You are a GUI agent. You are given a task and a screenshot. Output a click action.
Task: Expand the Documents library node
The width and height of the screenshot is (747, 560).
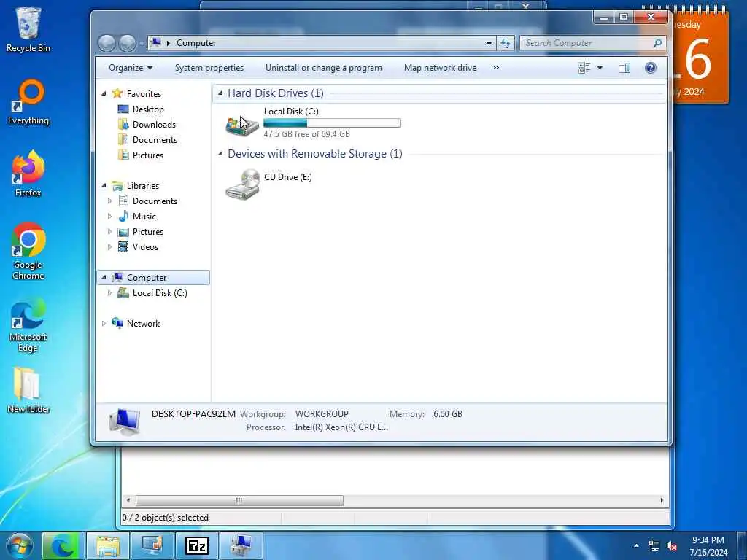pyautogui.click(x=109, y=201)
